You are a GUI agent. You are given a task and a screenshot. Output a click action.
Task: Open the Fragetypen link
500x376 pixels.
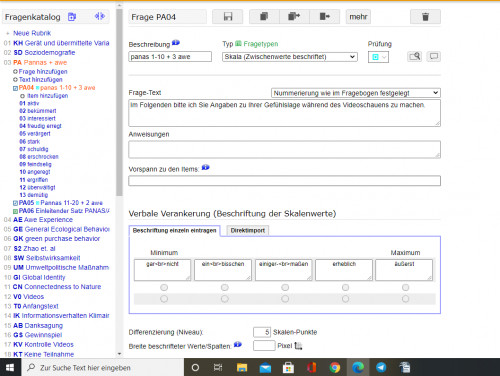click(261, 44)
